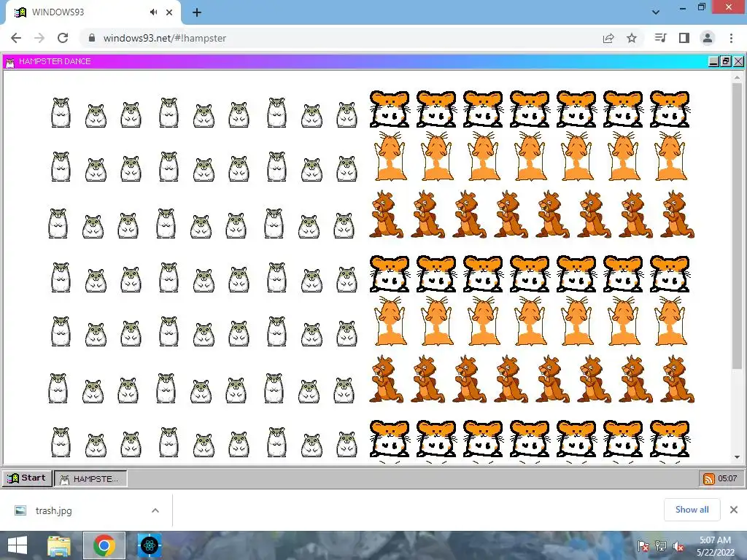Select the WINDOWS93 tab
The height and width of the screenshot is (560, 747).
[93, 12]
